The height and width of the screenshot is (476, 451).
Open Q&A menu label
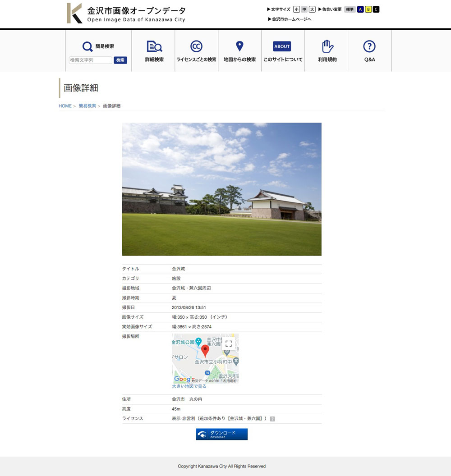(x=370, y=59)
